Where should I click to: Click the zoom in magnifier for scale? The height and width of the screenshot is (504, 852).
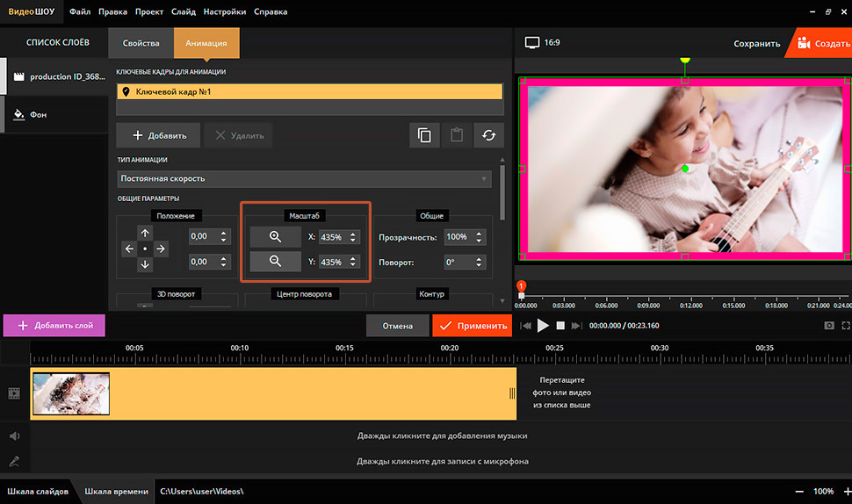tap(275, 237)
